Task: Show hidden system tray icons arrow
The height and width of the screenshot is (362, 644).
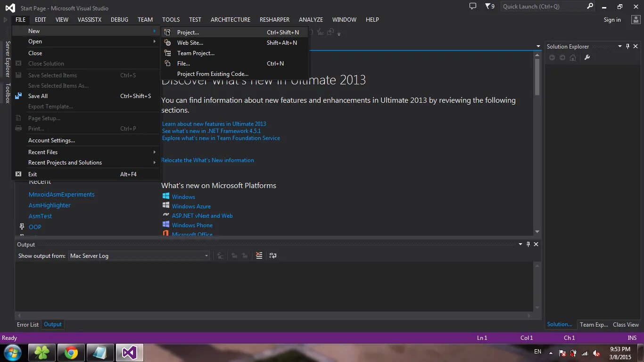Action: tap(551, 353)
